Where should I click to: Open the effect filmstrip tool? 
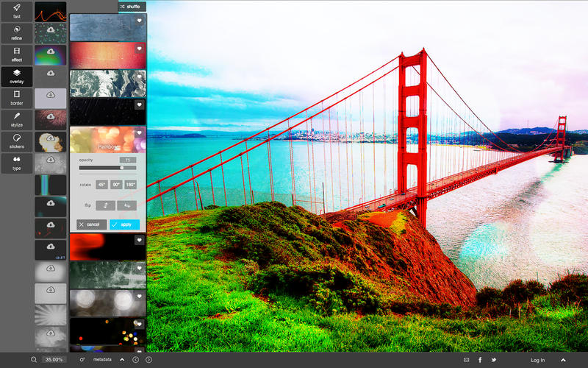tap(16, 54)
